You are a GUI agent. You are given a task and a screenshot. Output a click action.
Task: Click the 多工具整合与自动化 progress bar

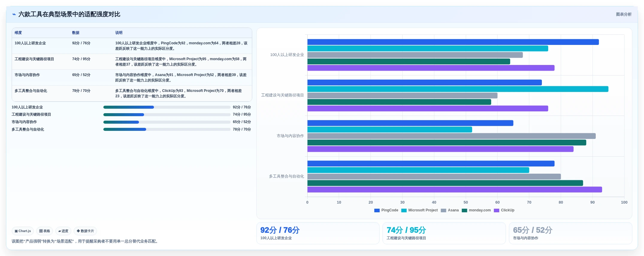tap(167, 129)
